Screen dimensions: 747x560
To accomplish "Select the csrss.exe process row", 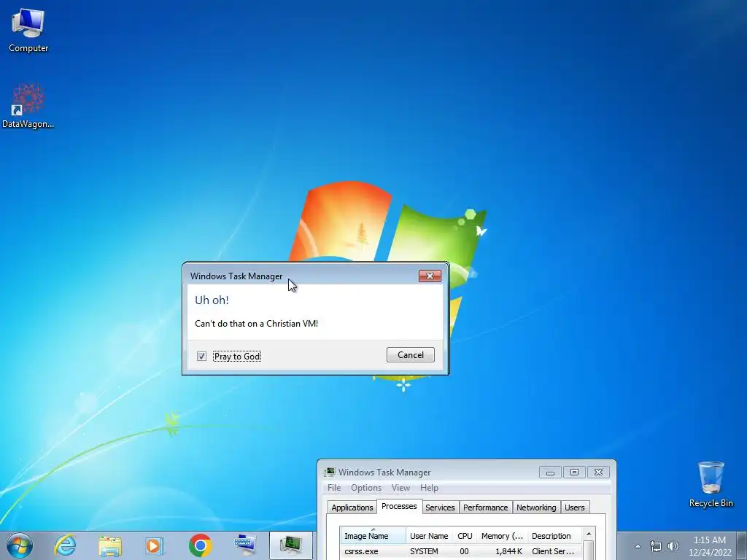I will point(461,551).
